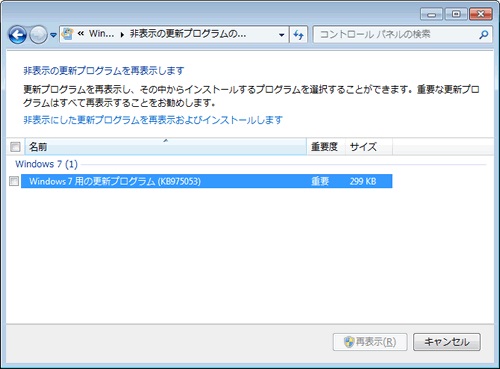The height and width of the screenshot is (369, 500).
Task: Click the 重要 importance value in the row
Action: coord(320,181)
